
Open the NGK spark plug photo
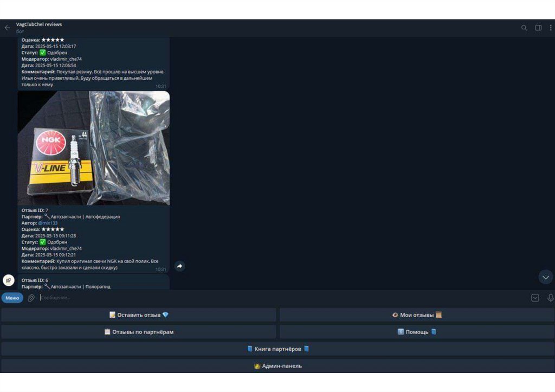tap(94, 148)
